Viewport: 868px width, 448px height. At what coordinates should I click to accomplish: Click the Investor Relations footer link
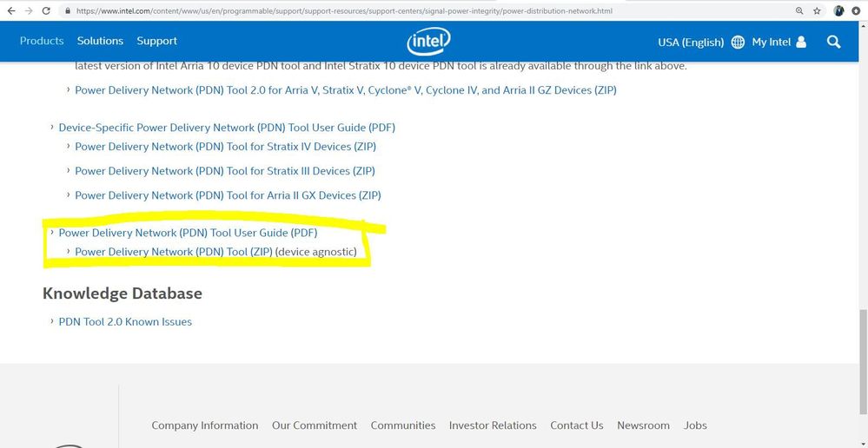(x=493, y=425)
